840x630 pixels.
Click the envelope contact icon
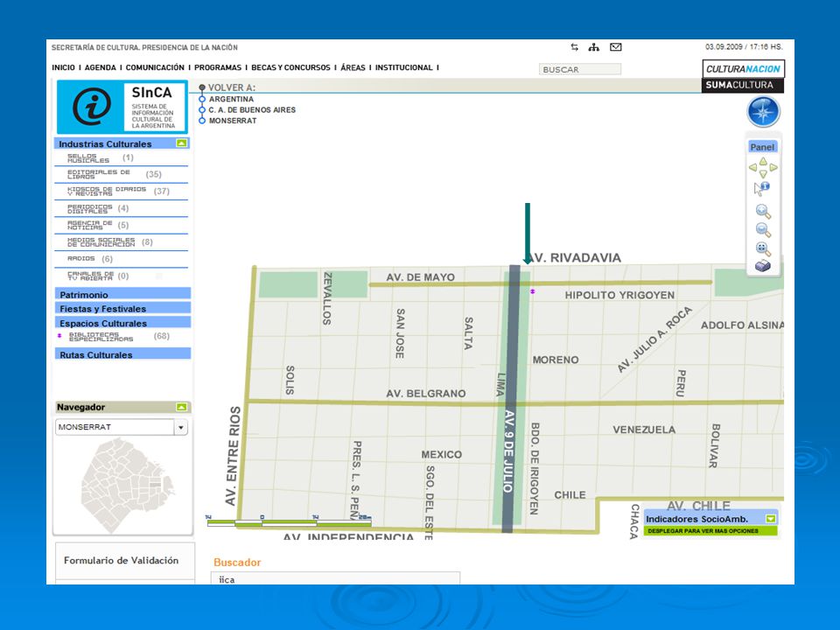point(616,47)
